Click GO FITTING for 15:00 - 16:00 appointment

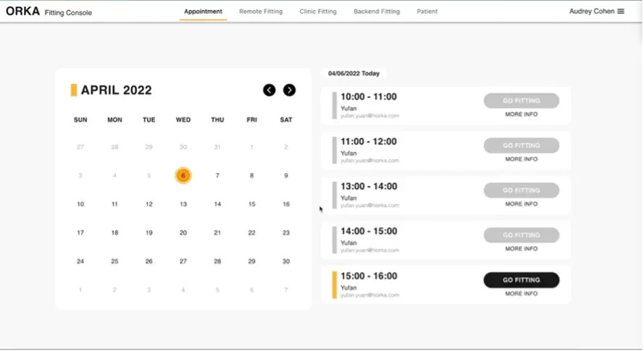tap(521, 280)
